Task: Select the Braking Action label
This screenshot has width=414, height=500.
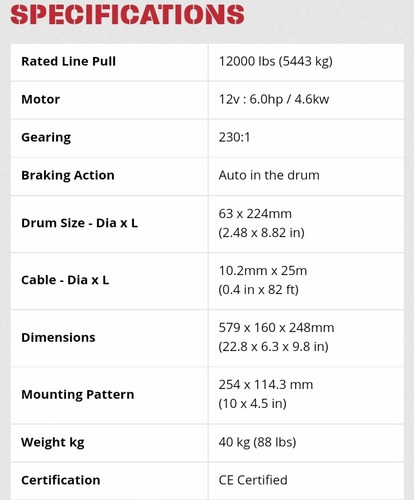Action: pyautogui.click(x=68, y=175)
